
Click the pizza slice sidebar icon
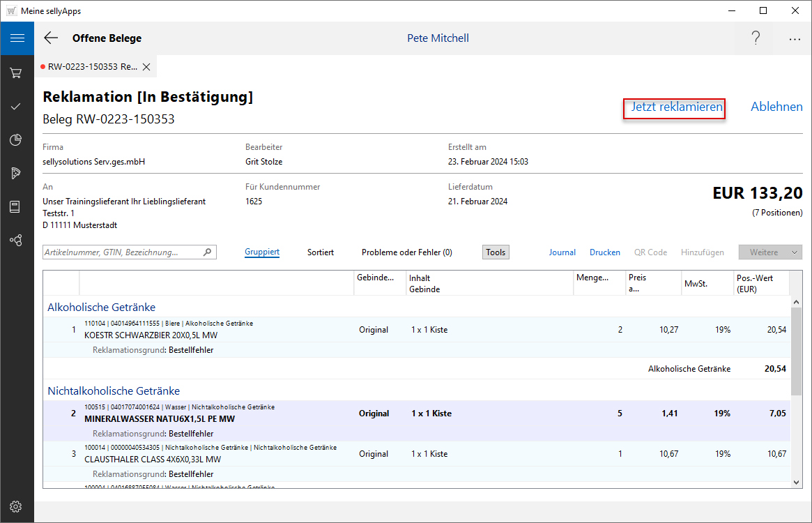click(x=16, y=173)
